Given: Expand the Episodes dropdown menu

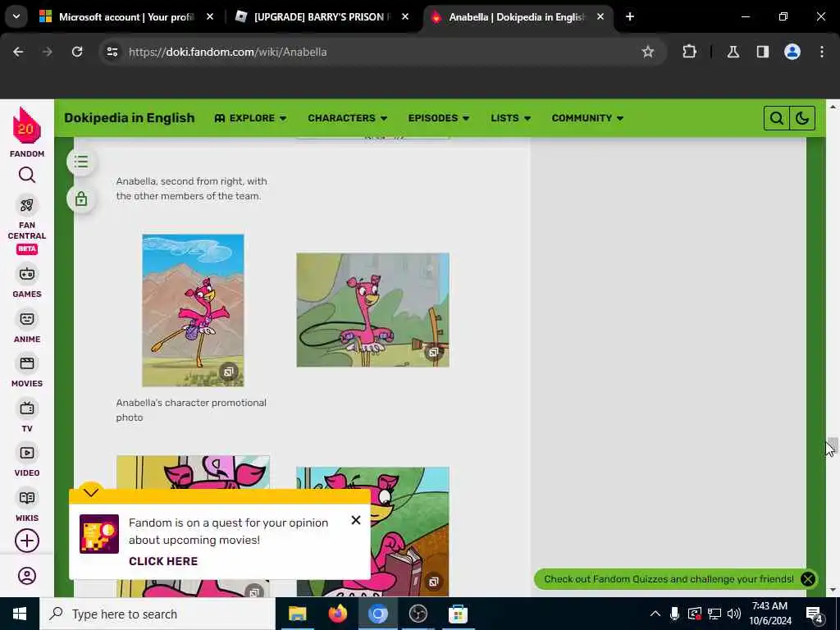Looking at the screenshot, I should 439,118.
